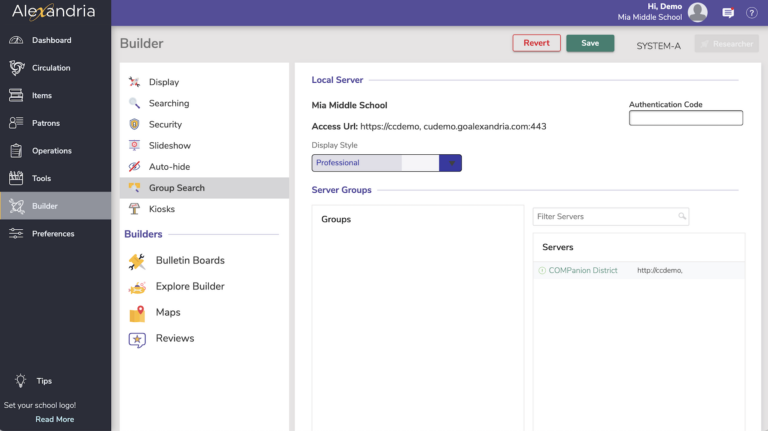Open the user profile avatar
Viewport: 768px width, 431px height.
697,12
